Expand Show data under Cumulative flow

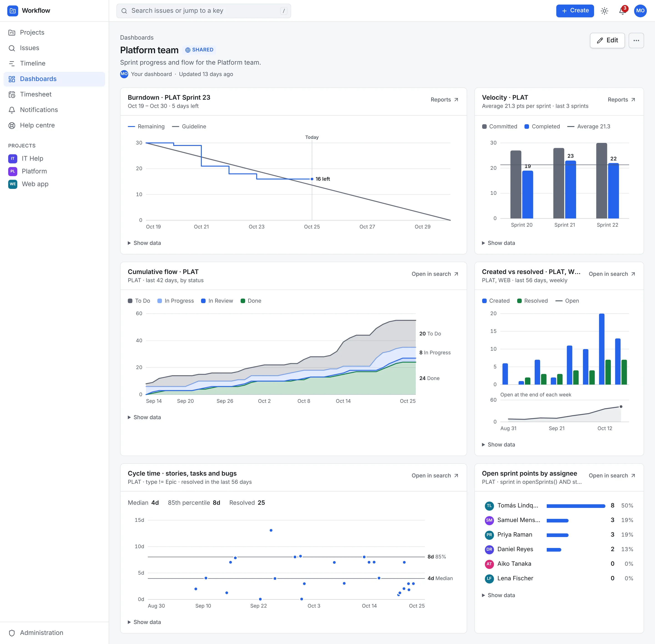[144, 417]
